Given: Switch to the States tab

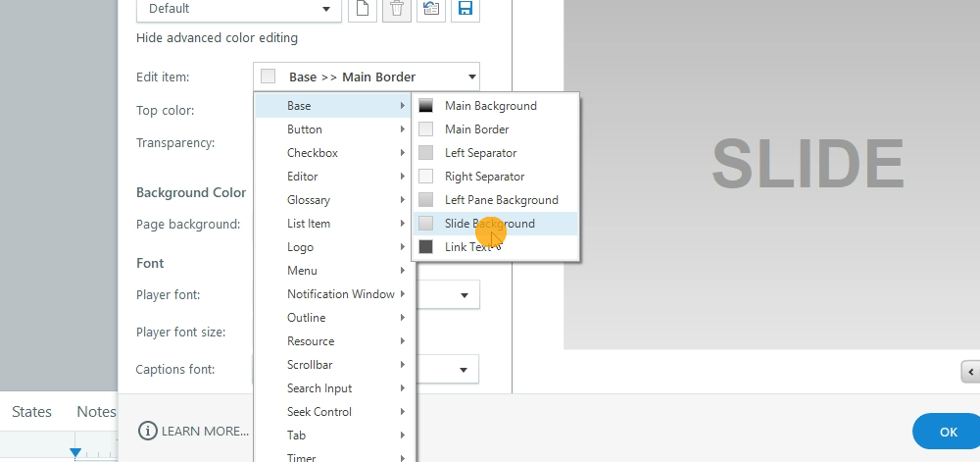Looking at the screenshot, I should [x=31, y=412].
